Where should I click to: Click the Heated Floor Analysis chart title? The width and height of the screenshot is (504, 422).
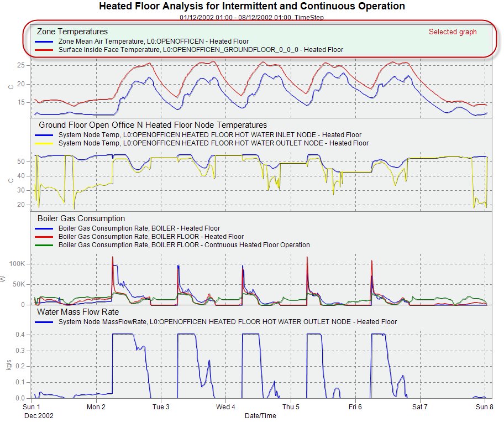tap(251, 7)
